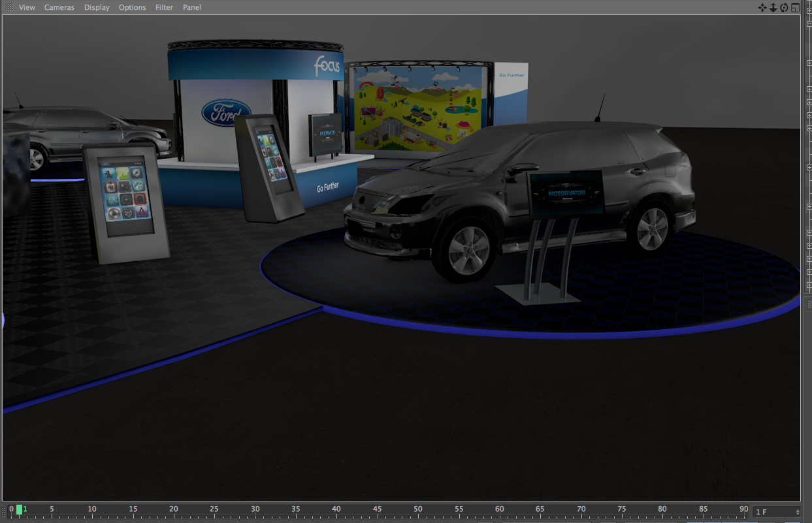Open the Display menu
This screenshot has width=812, height=523.
[x=97, y=7]
